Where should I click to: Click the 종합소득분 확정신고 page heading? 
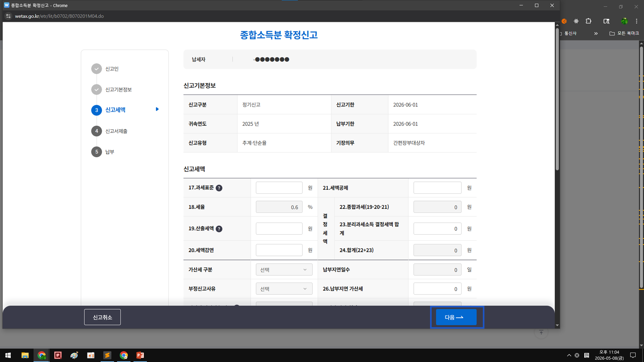point(279,35)
